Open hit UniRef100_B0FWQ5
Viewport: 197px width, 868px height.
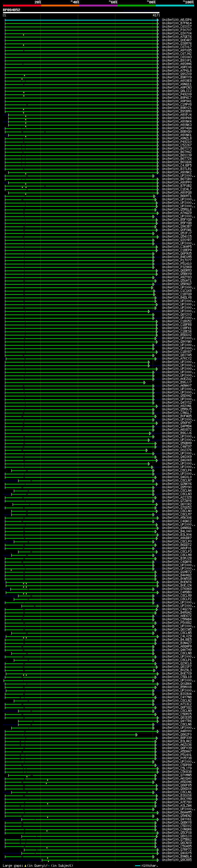176,416
